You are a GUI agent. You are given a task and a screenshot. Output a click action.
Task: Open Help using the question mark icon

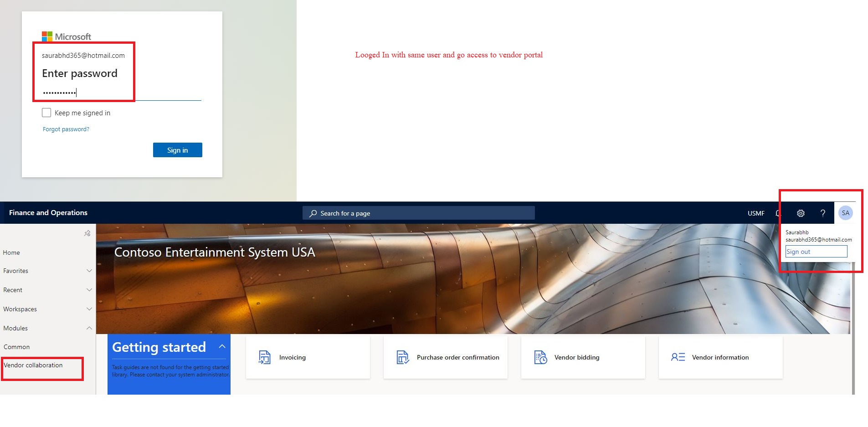[x=822, y=213]
